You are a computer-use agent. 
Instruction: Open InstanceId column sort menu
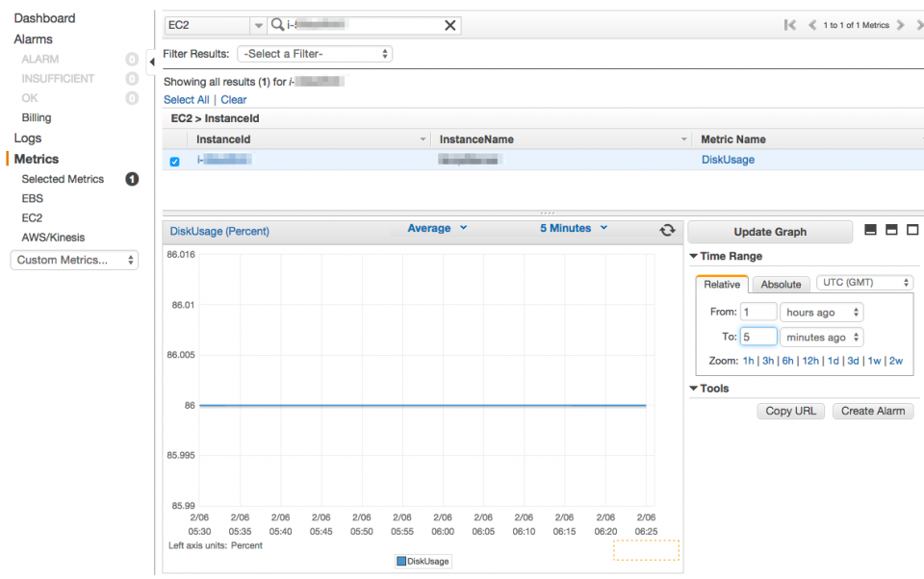[x=423, y=139]
